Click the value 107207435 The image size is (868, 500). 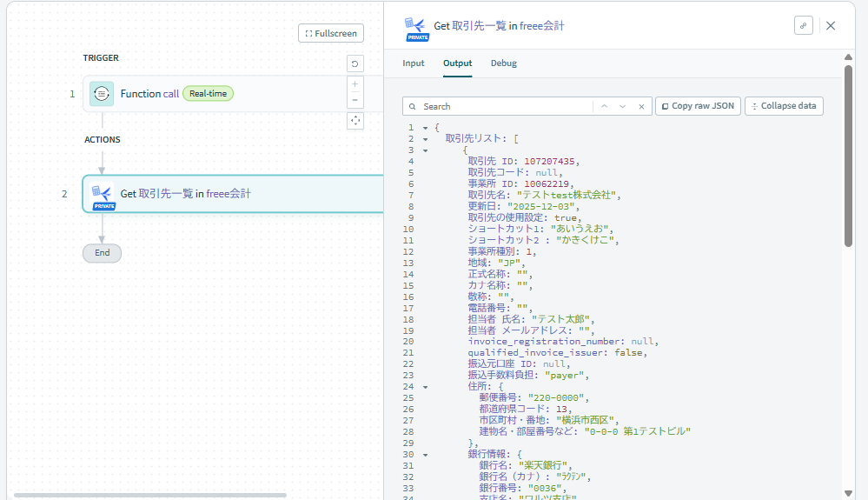pyautogui.click(x=549, y=161)
